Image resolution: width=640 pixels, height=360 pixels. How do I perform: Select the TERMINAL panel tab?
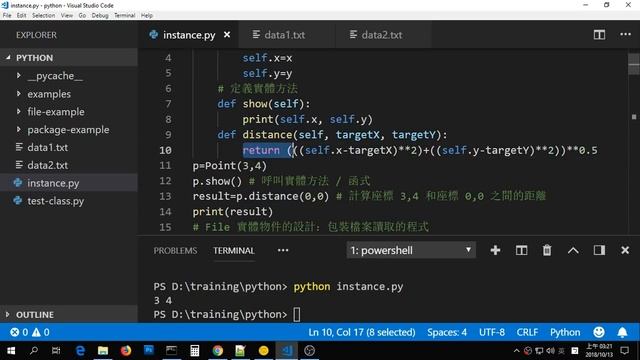234,251
